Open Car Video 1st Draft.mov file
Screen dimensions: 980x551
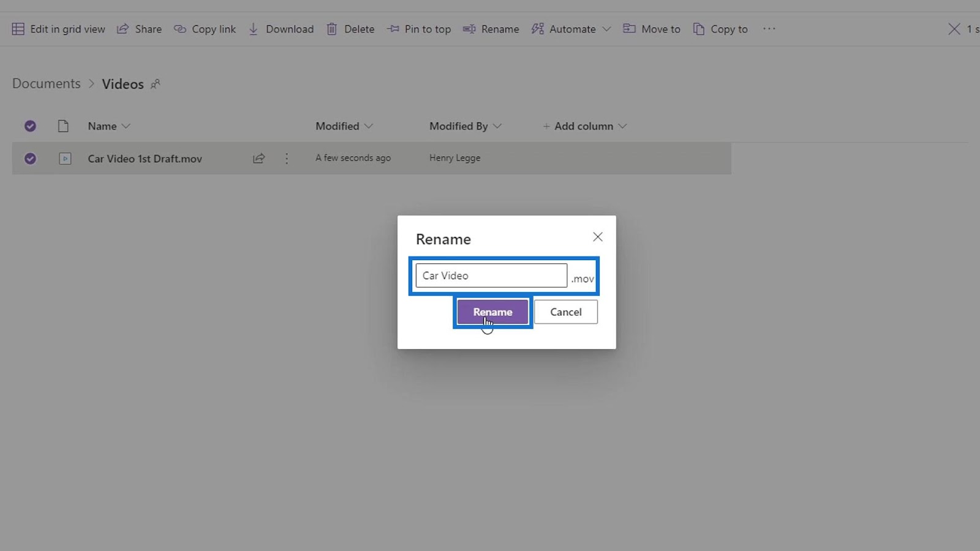[x=145, y=159]
